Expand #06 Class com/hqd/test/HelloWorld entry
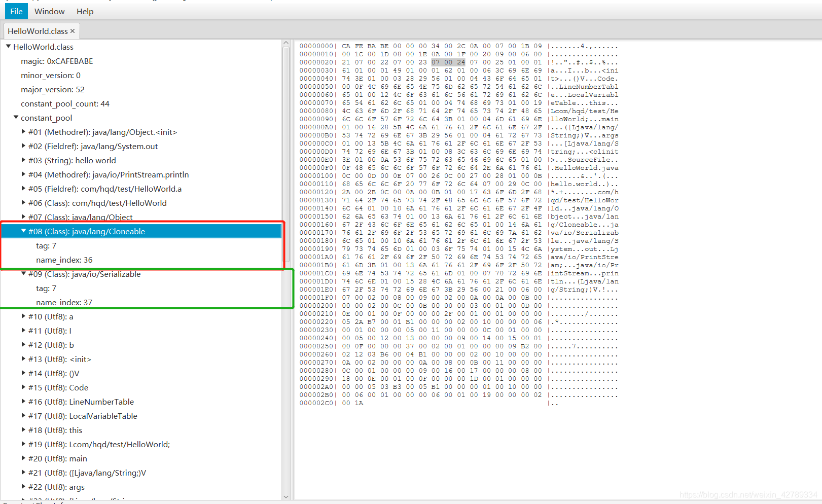The height and width of the screenshot is (504, 822). point(23,202)
